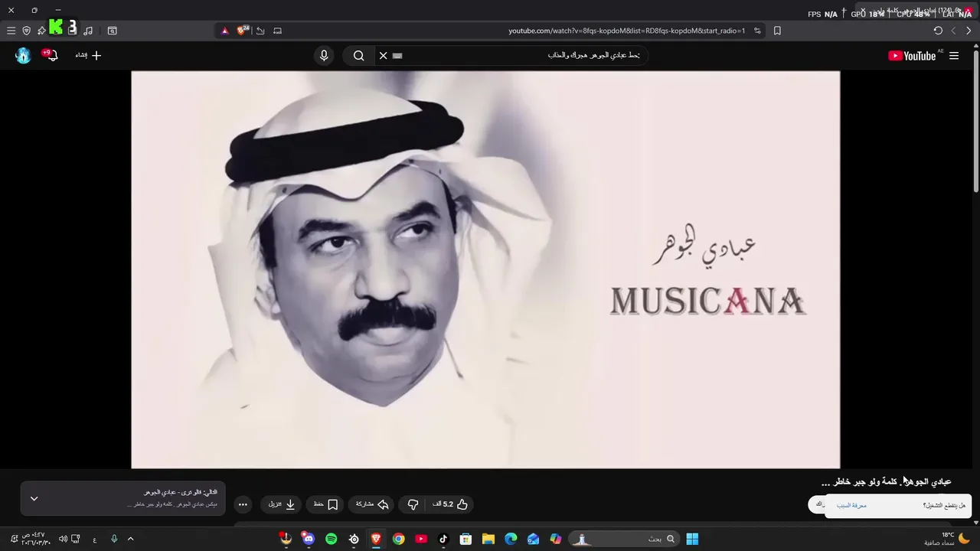Screen dimensions: 980x551
Task: Open the YouTube Create (إنشاء) button
Action: pos(88,55)
